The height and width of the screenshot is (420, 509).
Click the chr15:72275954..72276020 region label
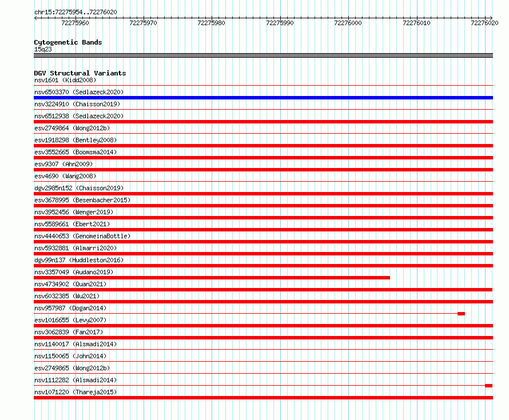click(75, 12)
